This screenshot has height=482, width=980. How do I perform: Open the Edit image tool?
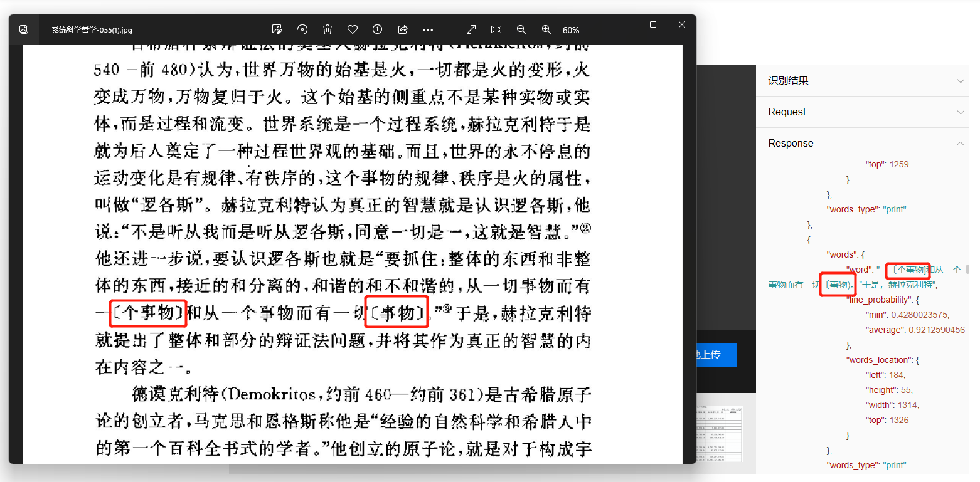pos(277,29)
